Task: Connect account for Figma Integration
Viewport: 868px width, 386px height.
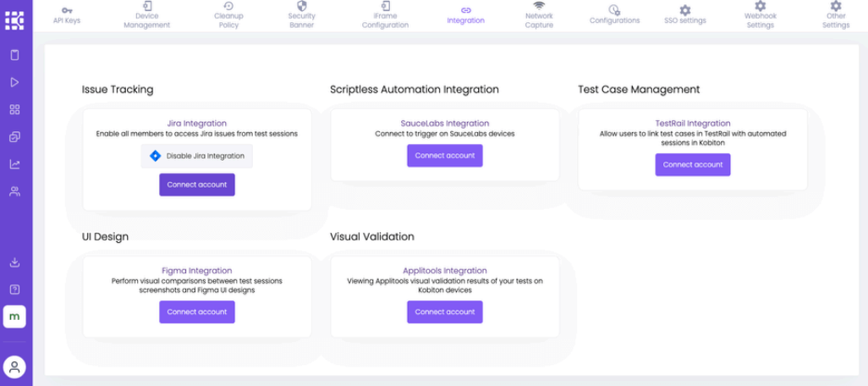Action: (x=197, y=312)
